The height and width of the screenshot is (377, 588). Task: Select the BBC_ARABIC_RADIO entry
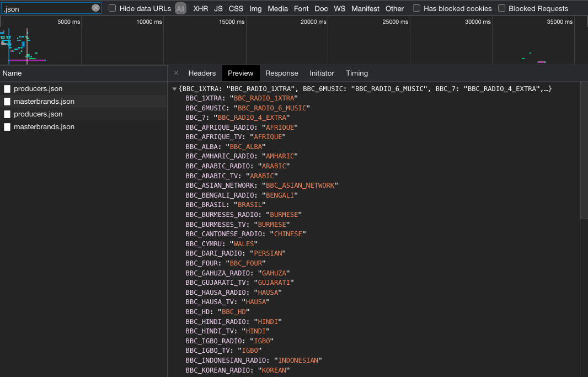[238, 166]
